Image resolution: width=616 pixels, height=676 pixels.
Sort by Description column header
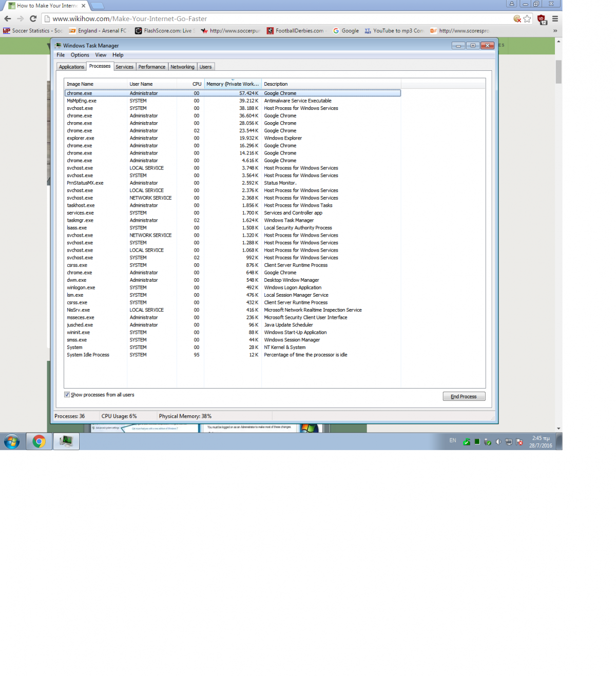[331, 84]
